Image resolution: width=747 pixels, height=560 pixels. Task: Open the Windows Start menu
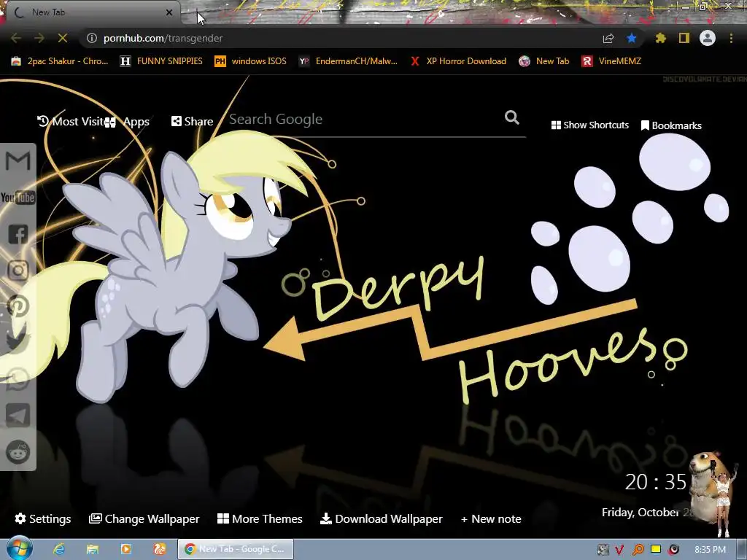pyautogui.click(x=18, y=548)
